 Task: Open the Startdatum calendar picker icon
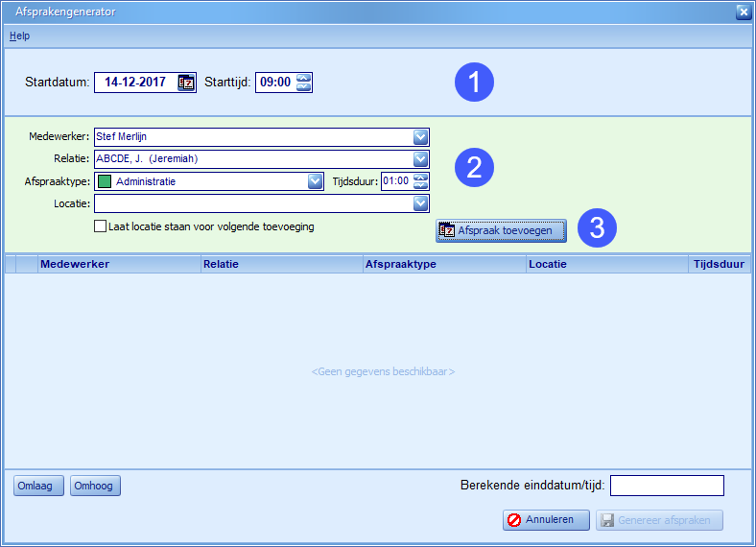pos(186,83)
